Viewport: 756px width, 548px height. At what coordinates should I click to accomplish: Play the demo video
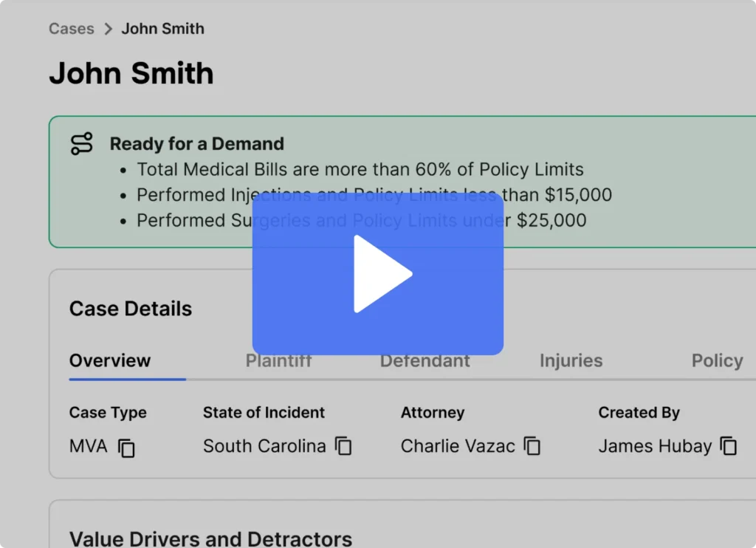[378, 274]
